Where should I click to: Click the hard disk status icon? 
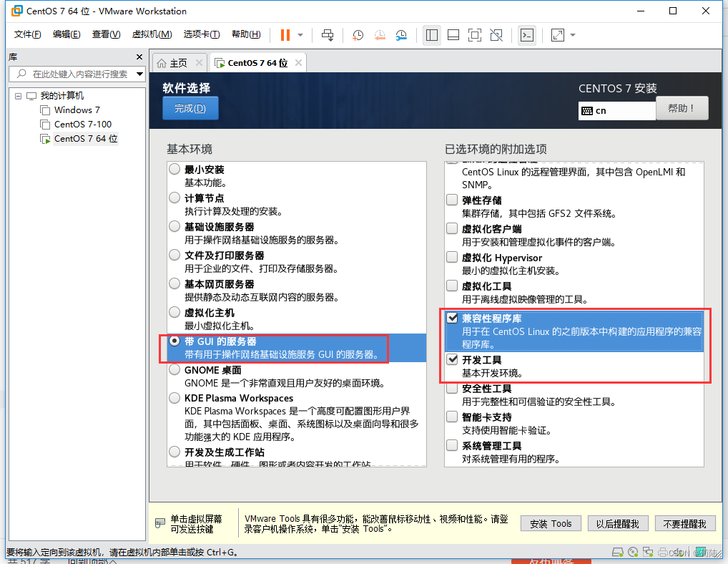pos(617,552)
